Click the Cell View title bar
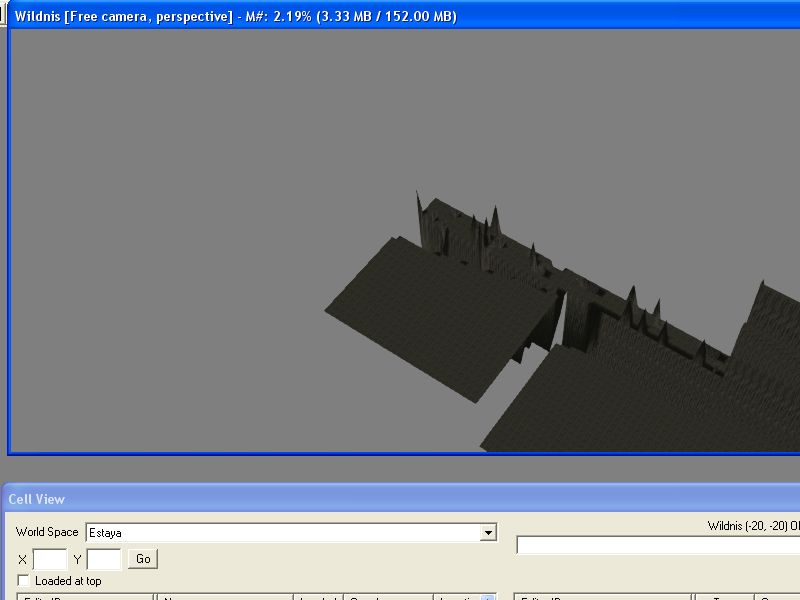Viewport: 800px width, 600px height. [400, 499]
